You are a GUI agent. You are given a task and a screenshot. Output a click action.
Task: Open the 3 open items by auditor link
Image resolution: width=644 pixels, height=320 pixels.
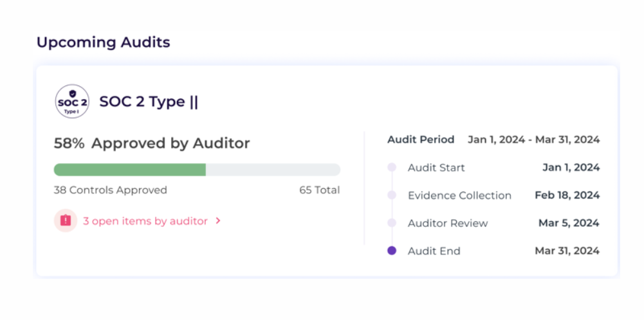[x=145, y=221]
